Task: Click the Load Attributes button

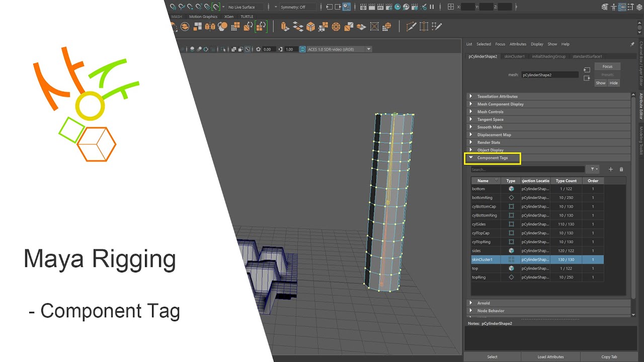Action: pos(551,357)
